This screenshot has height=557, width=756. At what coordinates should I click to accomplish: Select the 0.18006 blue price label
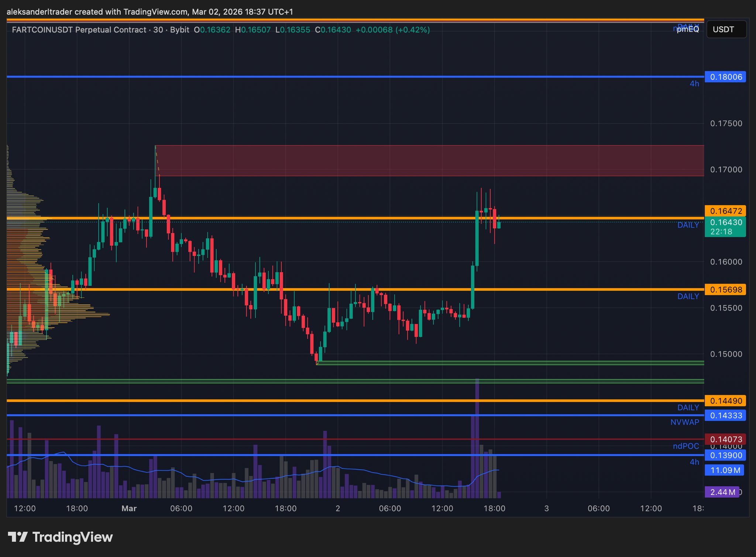[x=725, y=77]
